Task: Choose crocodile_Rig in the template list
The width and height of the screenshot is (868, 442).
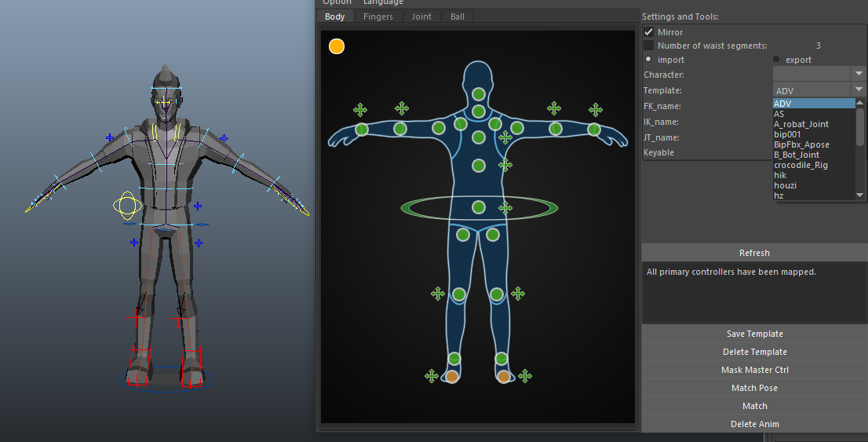Action: coord(814,165)
